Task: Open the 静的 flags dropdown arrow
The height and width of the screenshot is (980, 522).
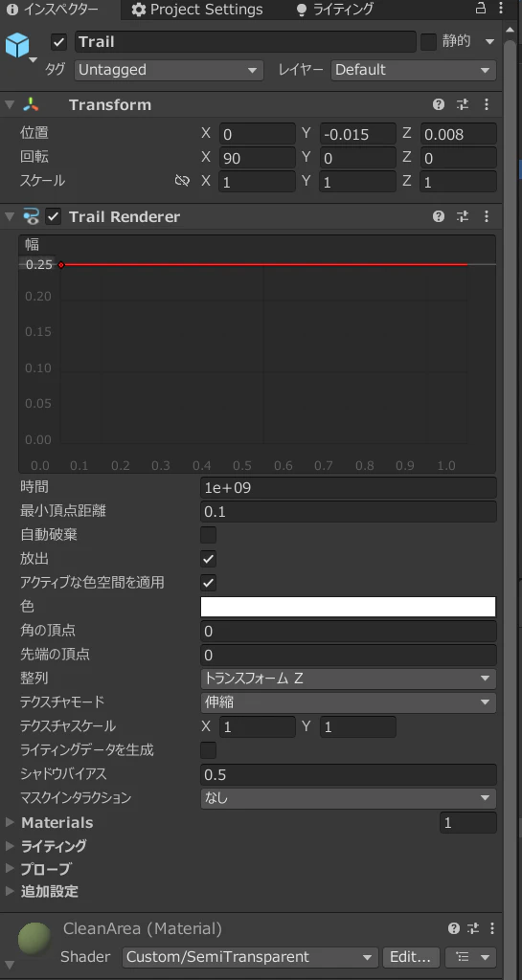Action: (x=489, y=42)
